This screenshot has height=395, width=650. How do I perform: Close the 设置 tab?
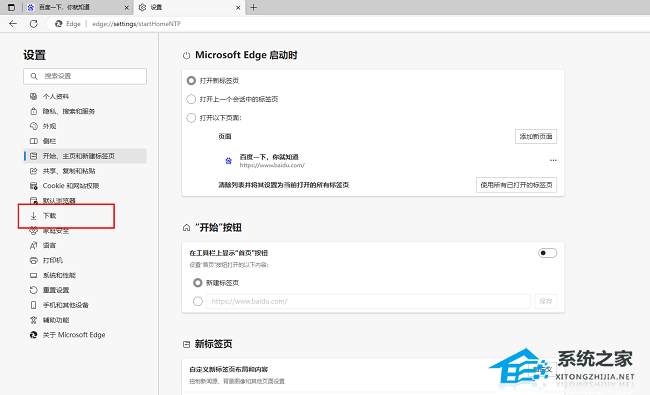pos(238,7)
